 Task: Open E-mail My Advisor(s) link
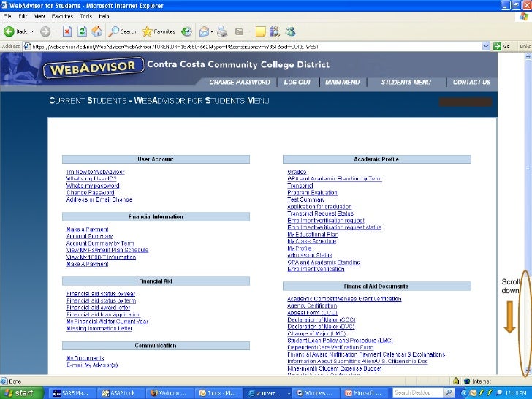[x=92, y=365]
